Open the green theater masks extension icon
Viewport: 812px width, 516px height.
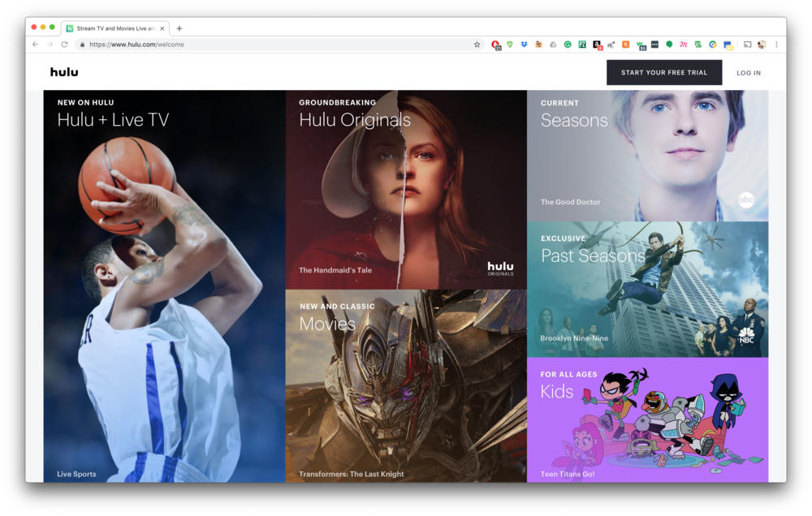coord(698,45)
